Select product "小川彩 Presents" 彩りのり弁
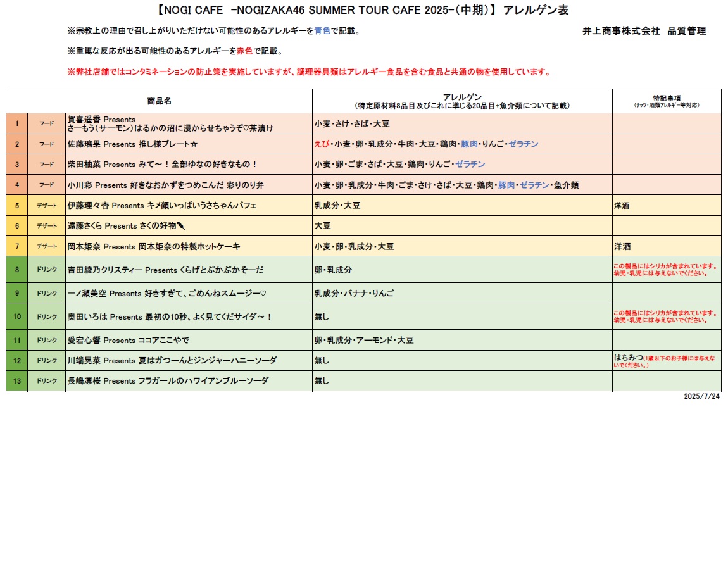 pyautogui.click(x=189, y=185)
